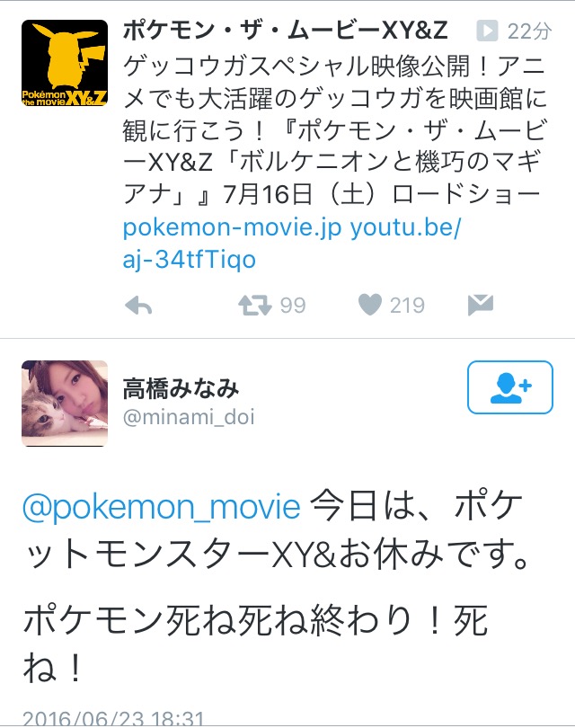
Task: View the 99 retweets count
Action: click(293, 306)
